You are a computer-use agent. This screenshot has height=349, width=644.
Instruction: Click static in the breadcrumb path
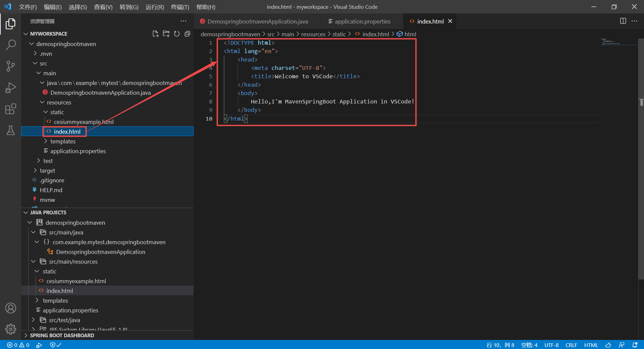click(x=339, y=34)
